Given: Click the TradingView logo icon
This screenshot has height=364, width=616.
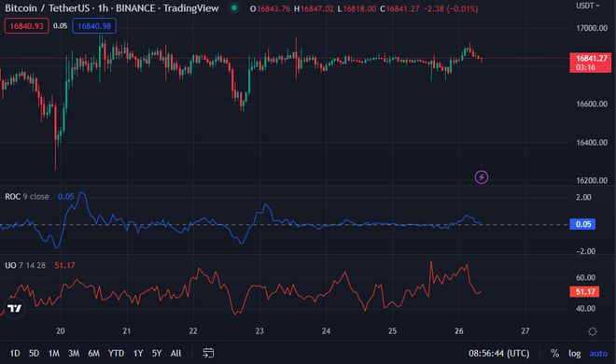Looking at the screenshot, I should click(x=15, y=308).
